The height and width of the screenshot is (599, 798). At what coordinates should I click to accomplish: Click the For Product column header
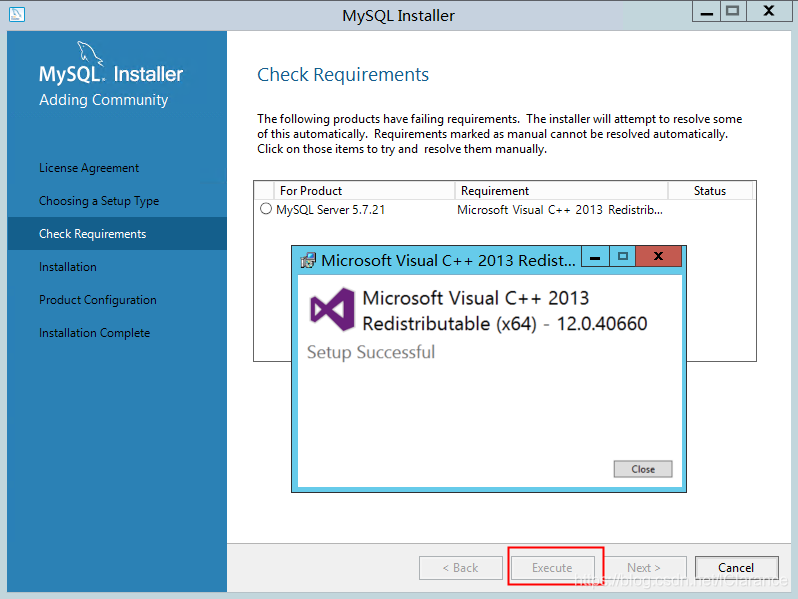point(364,191)
